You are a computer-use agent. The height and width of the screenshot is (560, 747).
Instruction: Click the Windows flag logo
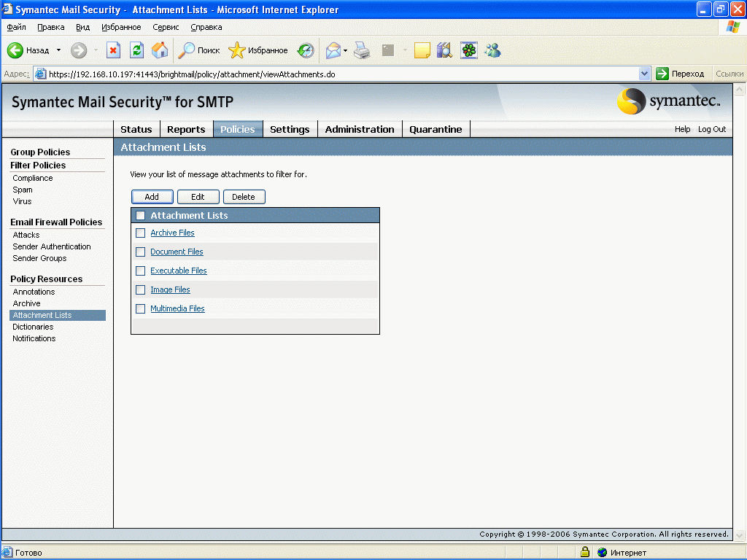click(732, 27)
